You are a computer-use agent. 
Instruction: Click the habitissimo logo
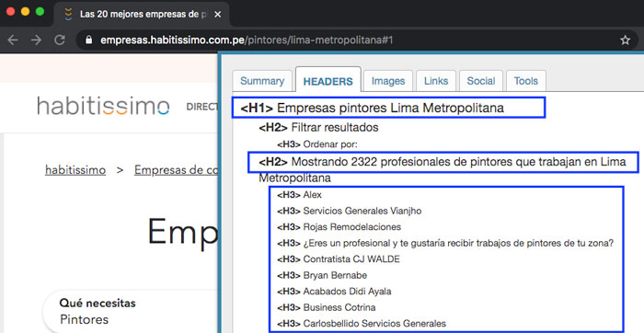pyautogui.click(x=103, y=106)
